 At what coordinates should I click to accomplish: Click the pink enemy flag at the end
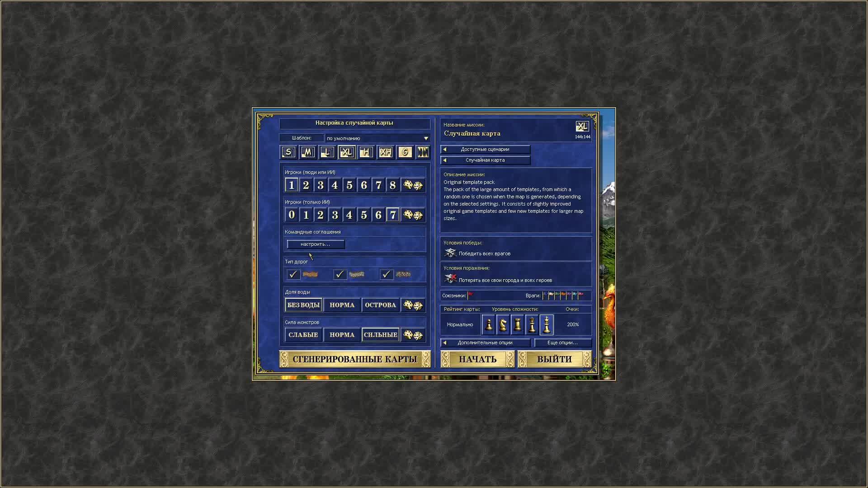[x=580, y=296]
